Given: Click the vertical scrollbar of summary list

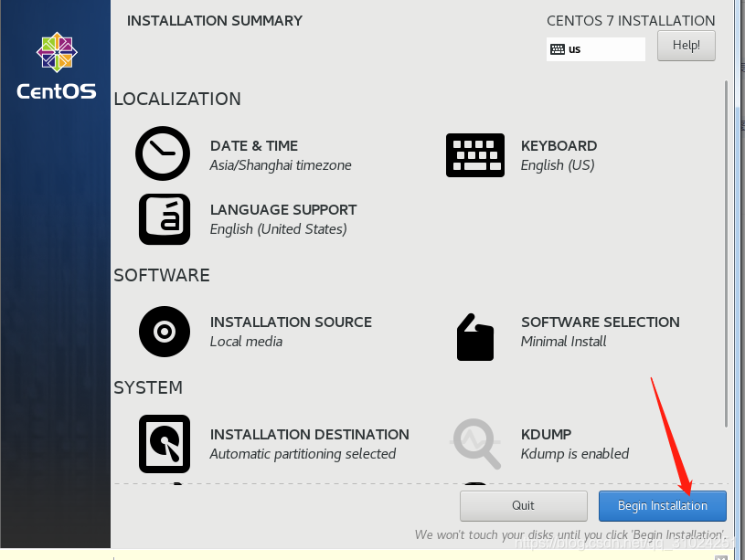Looking at the screenshot, I should (x=726, y=254).
